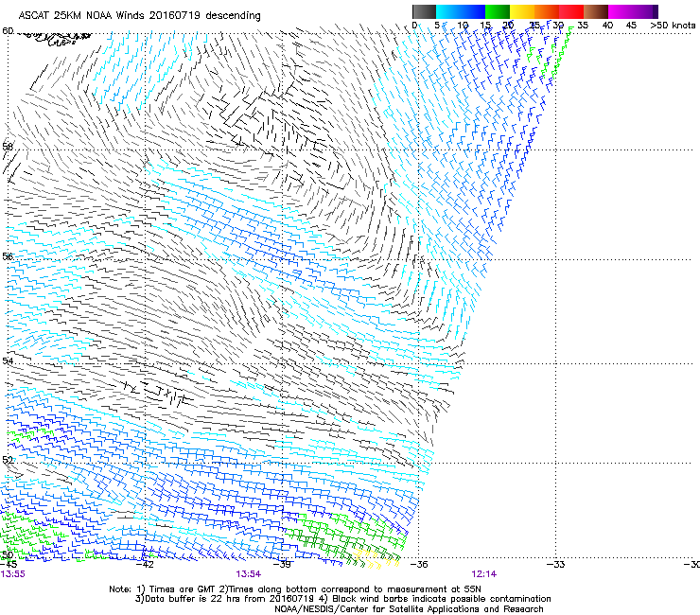Click the orange 25-30 knots legend segment
Image resolution: width=700 pixels, height=615 pixels.
(547, 11)
